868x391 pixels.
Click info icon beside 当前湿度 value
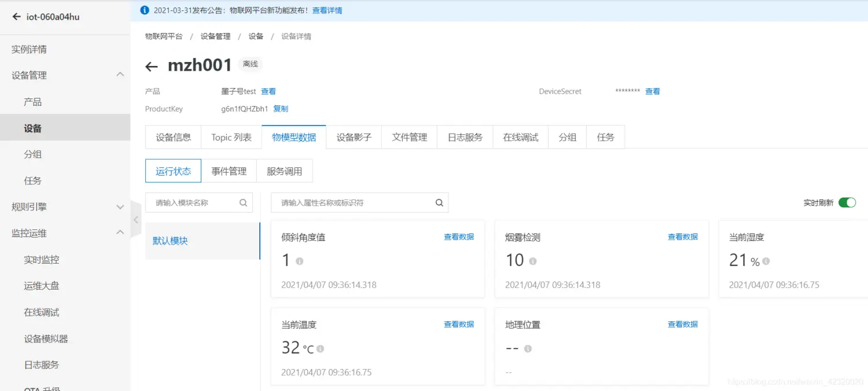click(766, 261)
